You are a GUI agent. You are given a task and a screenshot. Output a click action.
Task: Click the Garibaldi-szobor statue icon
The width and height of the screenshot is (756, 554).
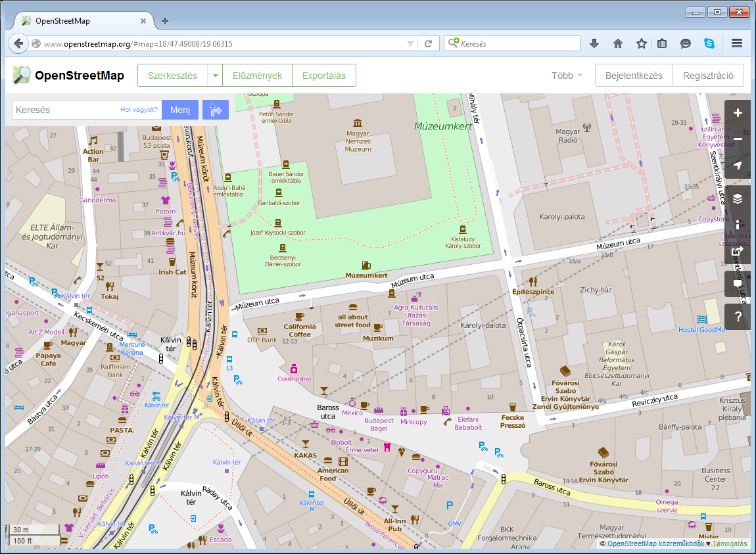coord(278,193)
